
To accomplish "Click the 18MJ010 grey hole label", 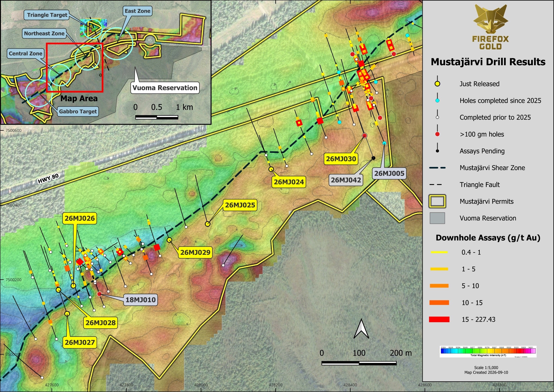I will point(141,300).
